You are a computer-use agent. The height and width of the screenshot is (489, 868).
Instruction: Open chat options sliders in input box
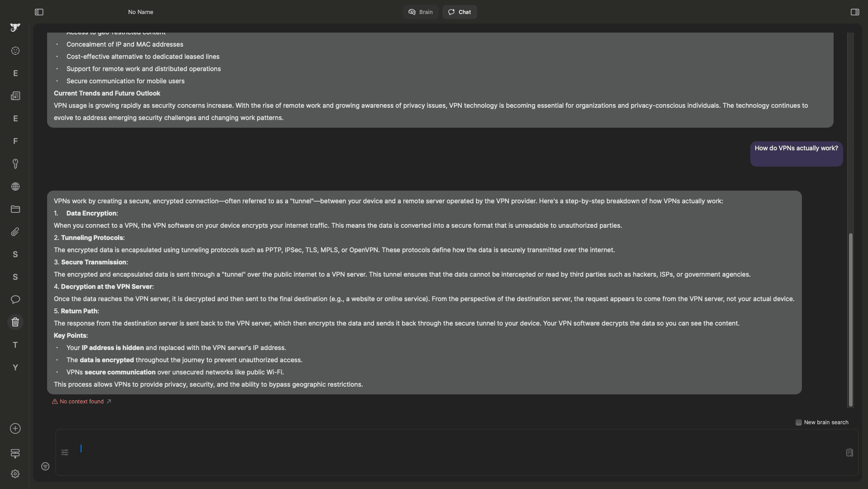(x=65, y=452)
